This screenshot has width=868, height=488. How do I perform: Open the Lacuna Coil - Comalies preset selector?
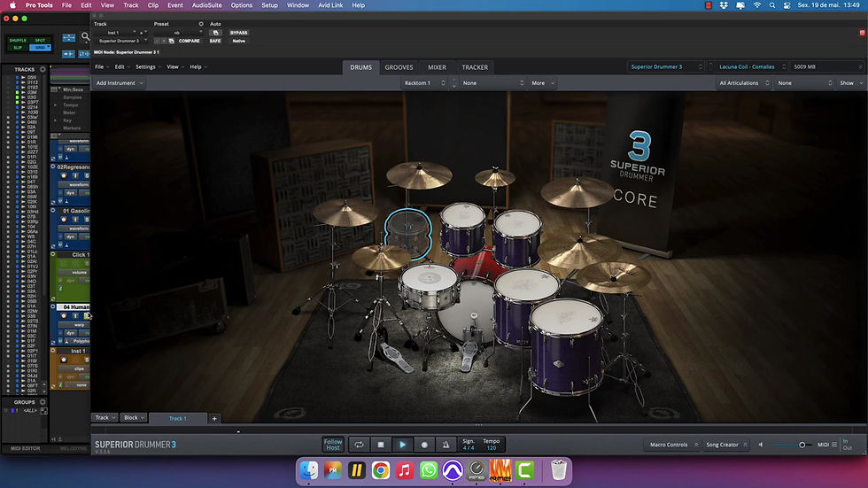click(x=751, y=66)
